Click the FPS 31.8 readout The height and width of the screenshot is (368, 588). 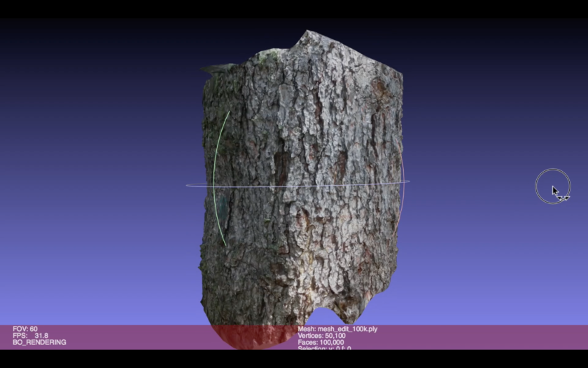[30, 336]
